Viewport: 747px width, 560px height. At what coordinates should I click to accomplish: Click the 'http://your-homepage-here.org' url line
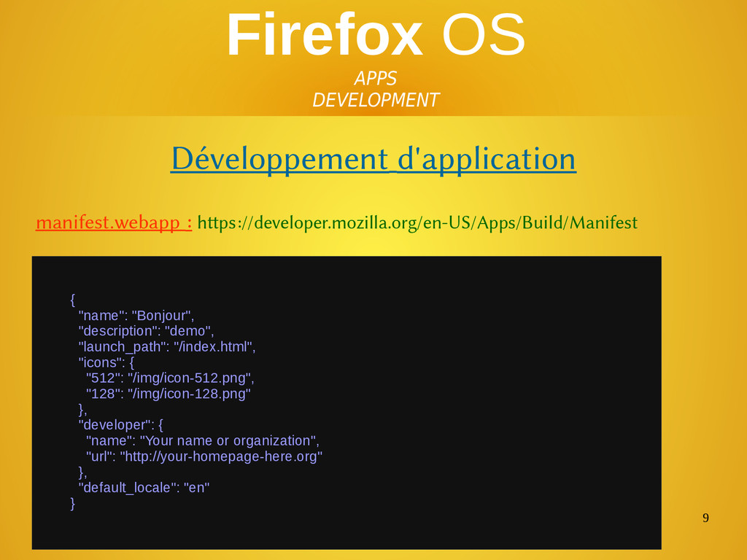(x=204, y=456)
